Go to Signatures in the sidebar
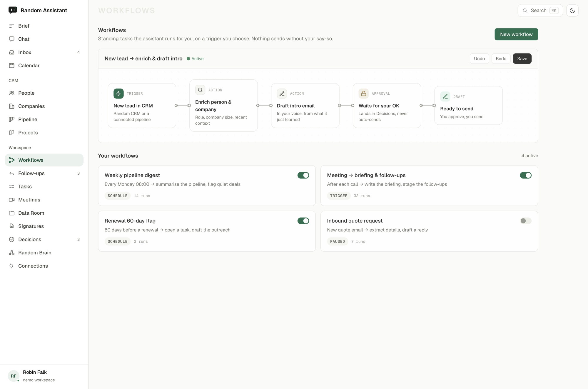 [44, 226]
